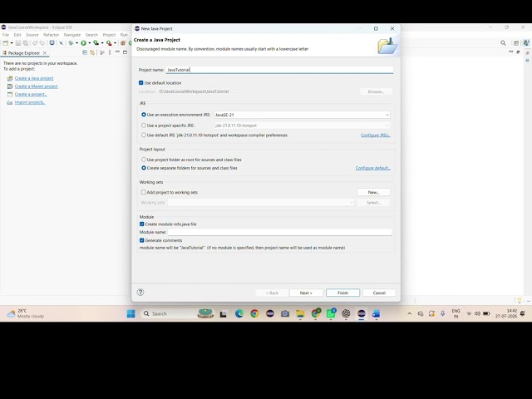Screen dimensions: 532x399
Task: Click the Coverage run icon in the toolbar
Action: point(96,43)
